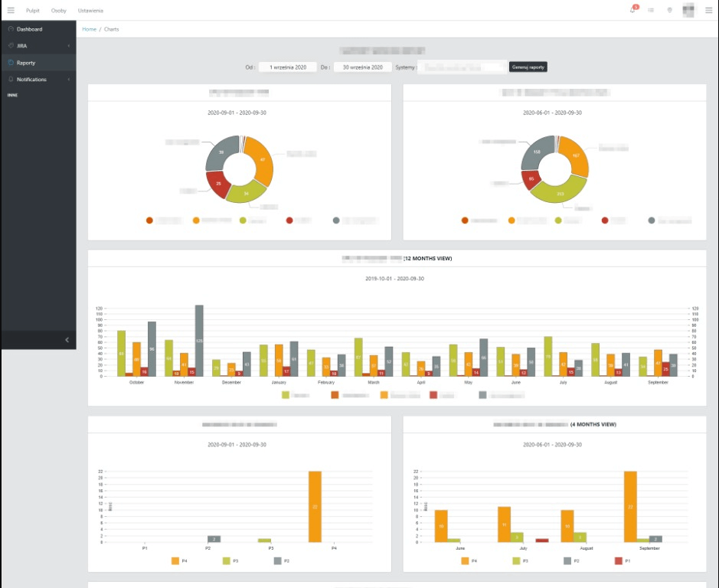Open the Pulpit top menu
Viewport: 719px width, 588px height.
point(33,10)
